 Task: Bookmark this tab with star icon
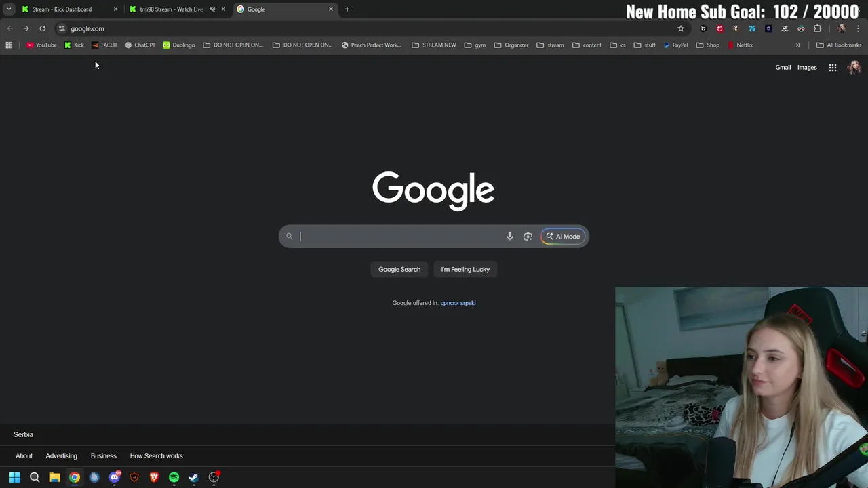681,28
